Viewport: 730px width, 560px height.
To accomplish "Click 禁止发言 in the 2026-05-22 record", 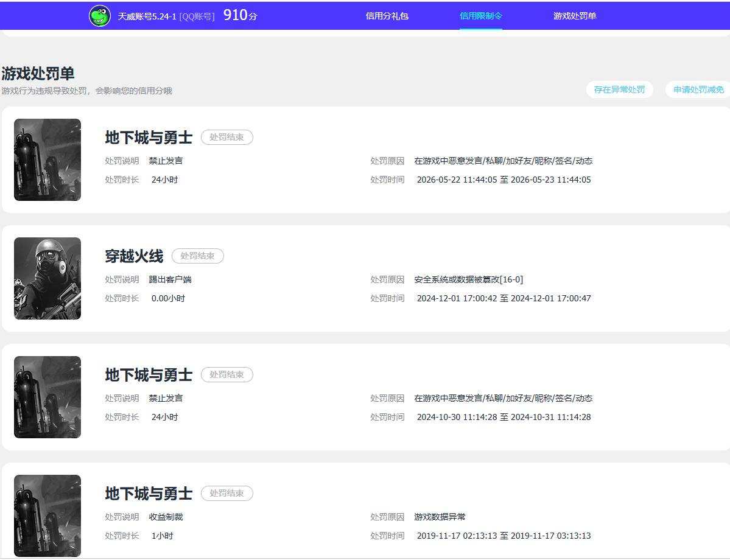I will (x=166, y=161).
